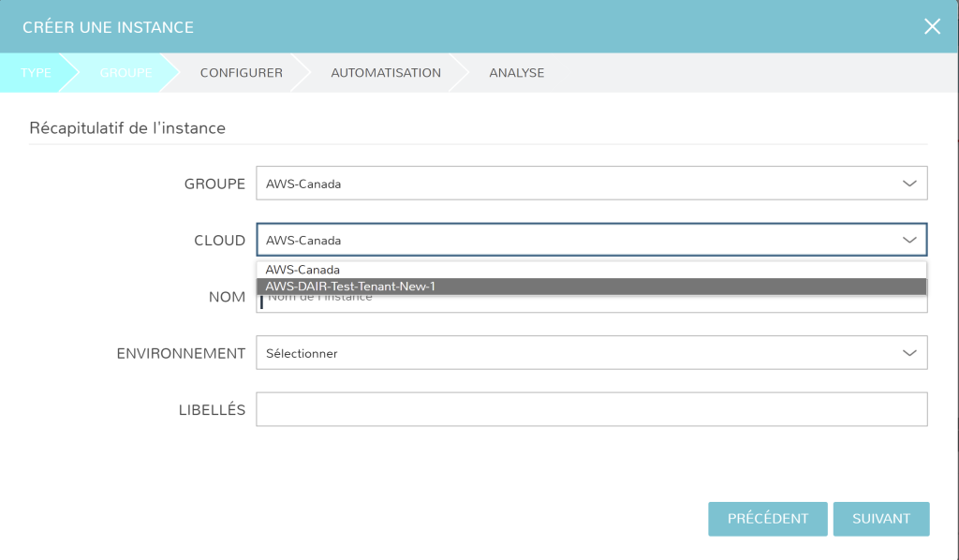This screenshot has height=560, width=959.
Task: Open the ENVIRONNEMENT Sélectionner dropdown
Action: tap(581, 353)
